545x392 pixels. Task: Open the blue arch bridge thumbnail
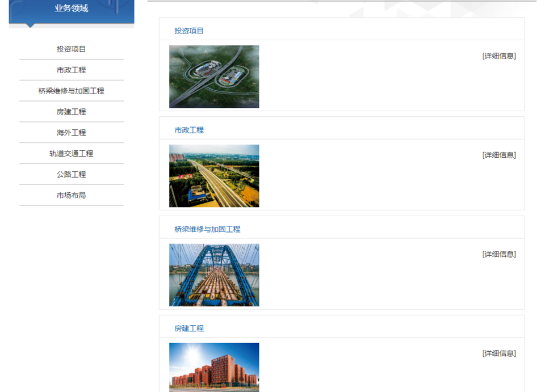(x=214, y=275)
